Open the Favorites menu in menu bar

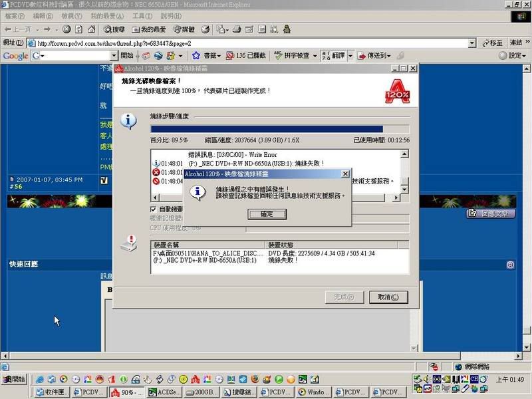[107, 16]
